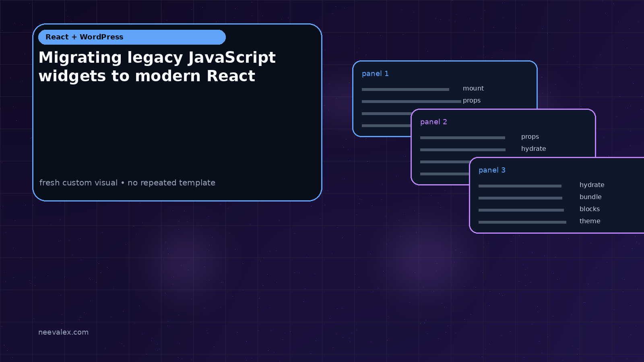Select the "Migrating legacy JavaScript widgets" headline
This screenshot has width=644, height=362.
(157, 67)
